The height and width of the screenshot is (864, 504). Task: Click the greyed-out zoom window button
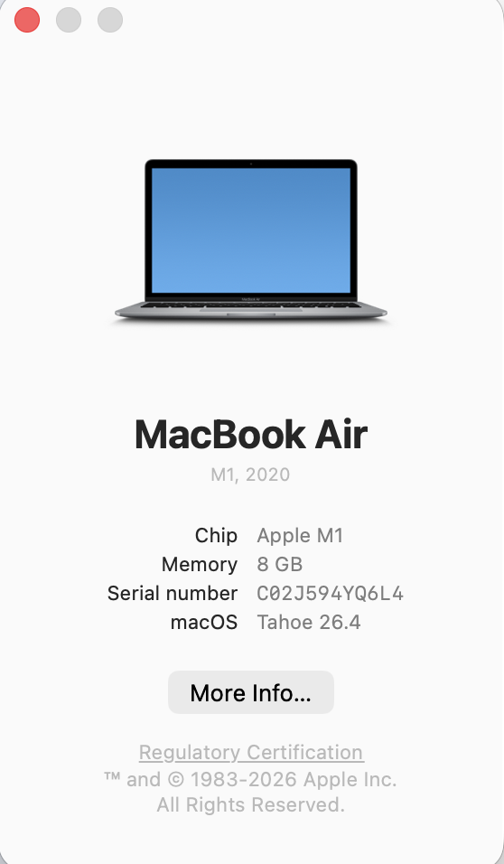(110, 20)
